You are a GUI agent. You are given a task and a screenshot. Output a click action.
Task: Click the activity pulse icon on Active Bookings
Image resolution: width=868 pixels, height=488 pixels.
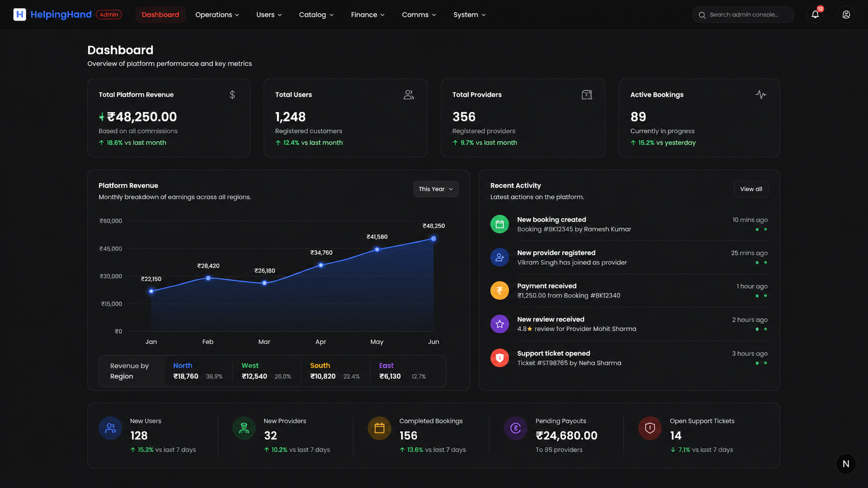click(x=761, y=94)
